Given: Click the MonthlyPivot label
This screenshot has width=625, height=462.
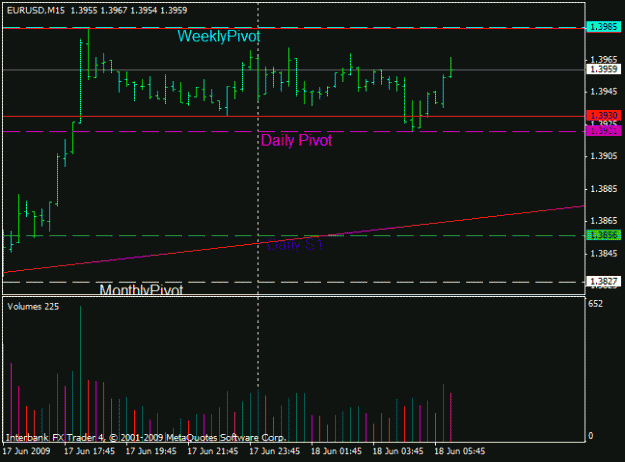Looking at the screenshot, I should pyautogui.click(x=141, y=289).
